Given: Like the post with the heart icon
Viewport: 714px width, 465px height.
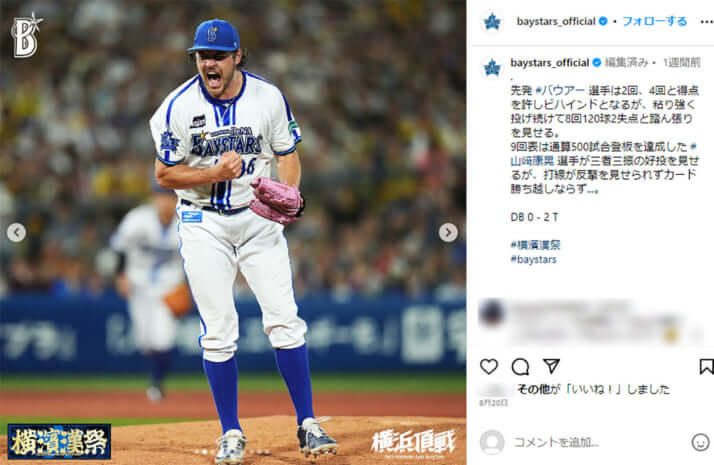Looking at the screenshot, I should 489,367.
